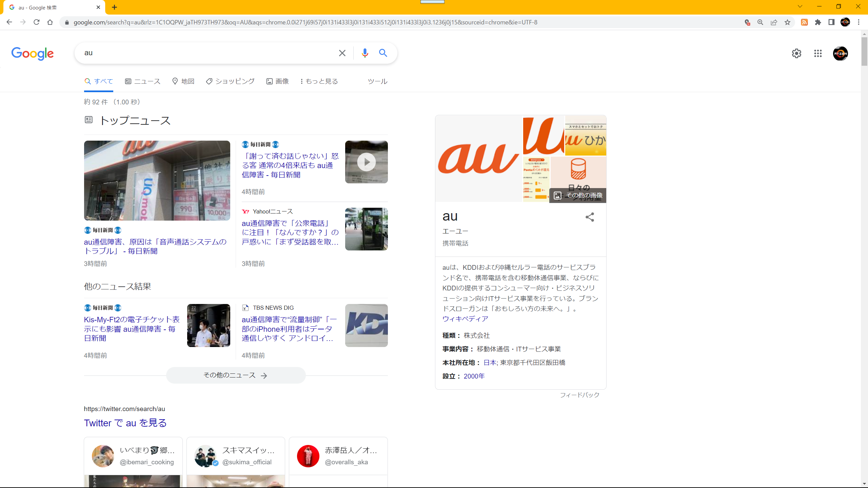Bookmark this page with the star icon
Image resolution: width=868 pixels, height=488 pixels.
point(787,22)
